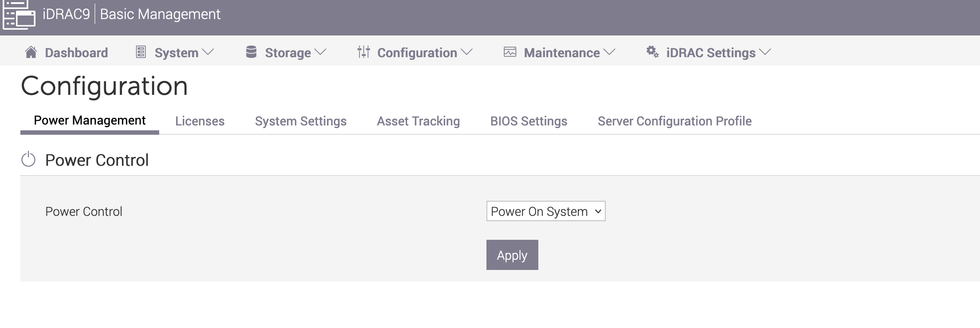Expand the System menu chevron
This screenshot has width=980, height=328.
point(208,52)
